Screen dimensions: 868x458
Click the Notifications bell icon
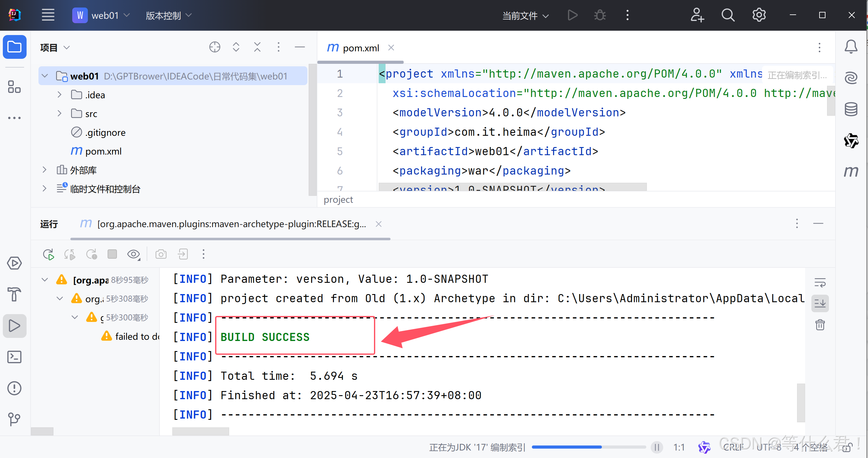pyautogui.click(x=851, y=47)
